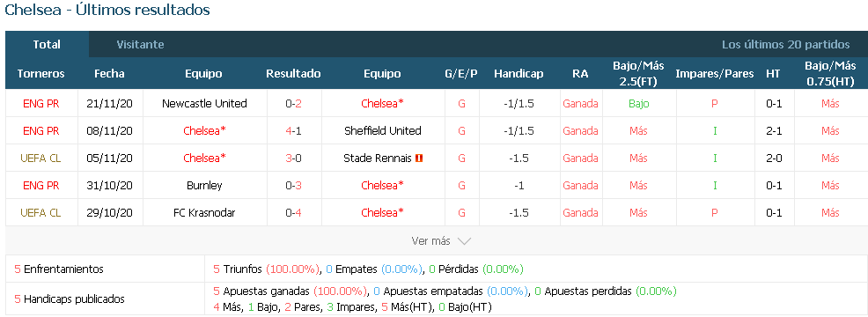The width and height of the screenshot is (868, 317).
Task: Click the UEFA CL tournament on 05/11/20
Action: pos(41,158)
